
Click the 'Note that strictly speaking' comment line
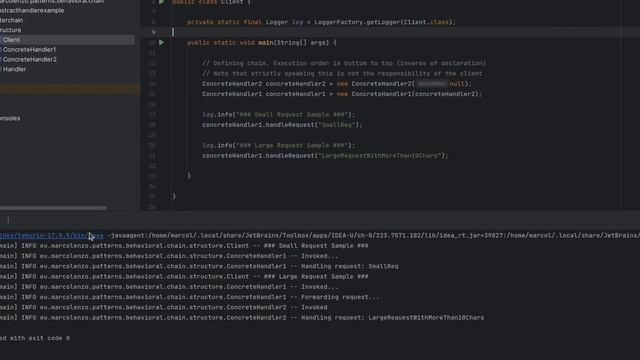pyautogui.click(x=342, y=73)
